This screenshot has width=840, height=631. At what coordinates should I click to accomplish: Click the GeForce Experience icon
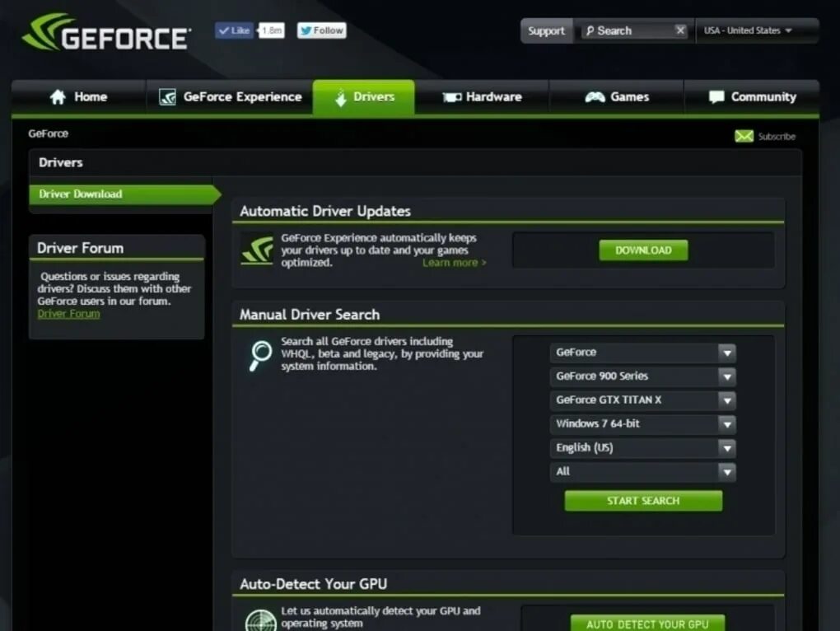[x=168, y=96]
